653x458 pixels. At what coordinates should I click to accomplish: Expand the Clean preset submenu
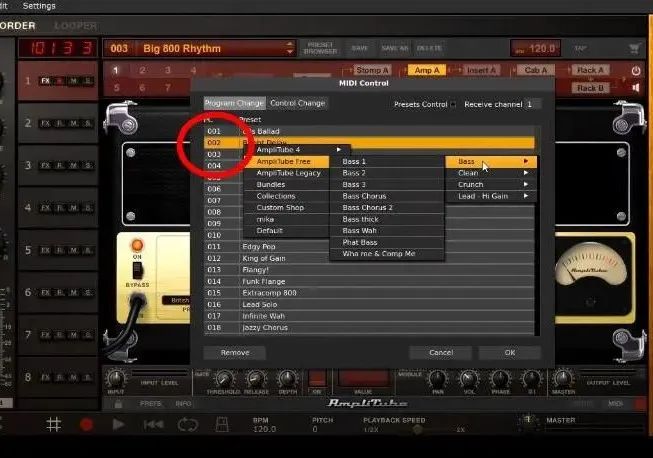(x=491, y=173)
